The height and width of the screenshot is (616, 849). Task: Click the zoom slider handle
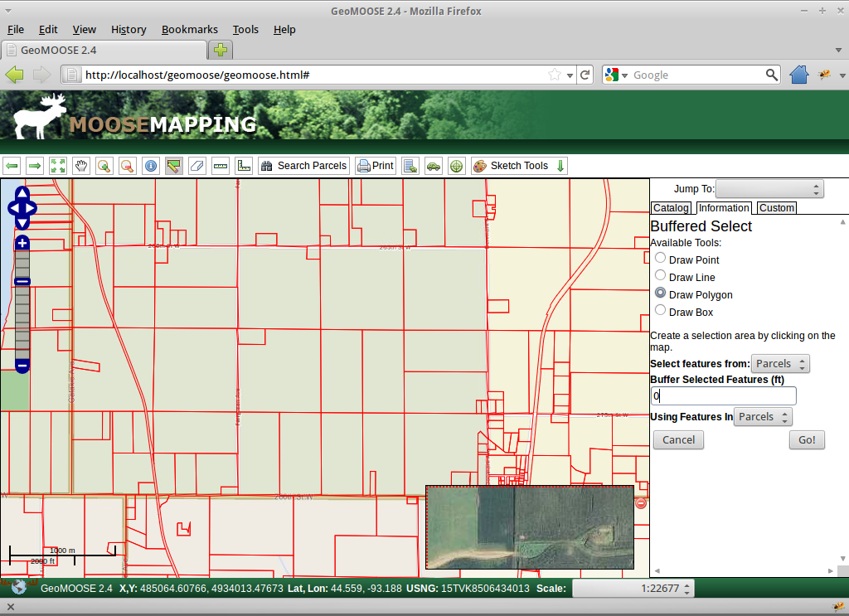pyautogui.click(x=22, y=282)
